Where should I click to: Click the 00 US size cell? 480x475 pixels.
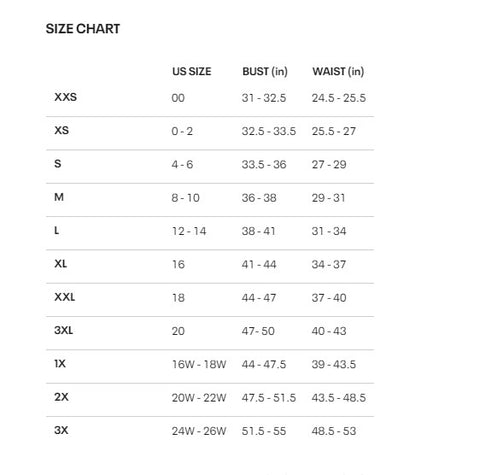(178, 98)
